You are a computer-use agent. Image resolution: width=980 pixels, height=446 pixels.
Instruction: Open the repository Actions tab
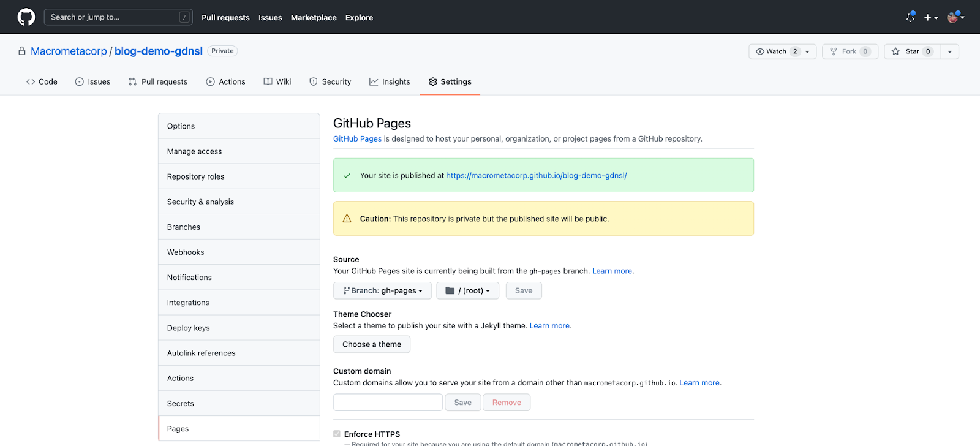click(x=225, y=81)
